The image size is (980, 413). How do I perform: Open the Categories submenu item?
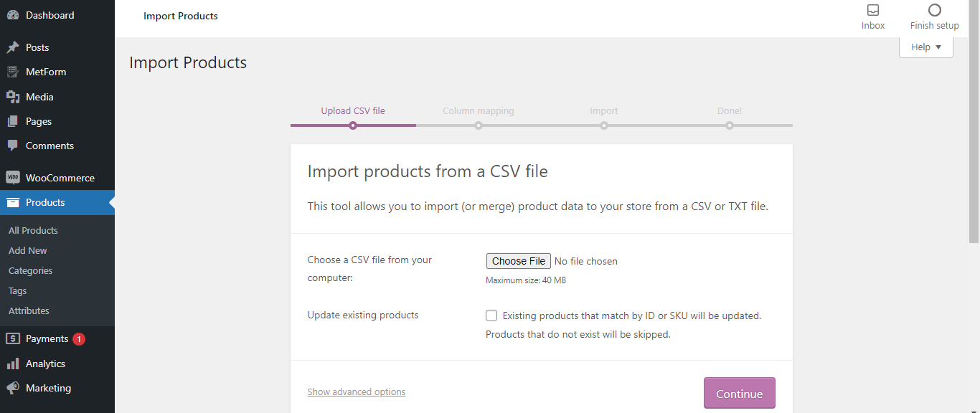point(31,270)
